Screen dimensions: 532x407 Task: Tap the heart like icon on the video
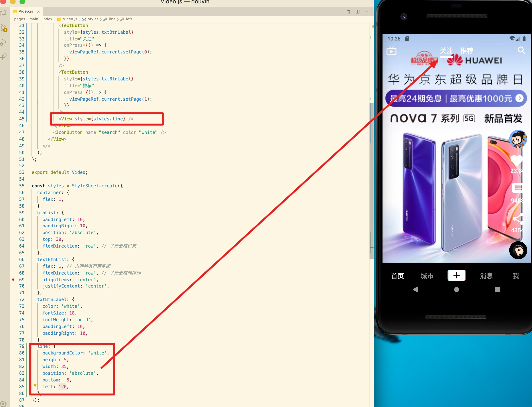[517, 160]
